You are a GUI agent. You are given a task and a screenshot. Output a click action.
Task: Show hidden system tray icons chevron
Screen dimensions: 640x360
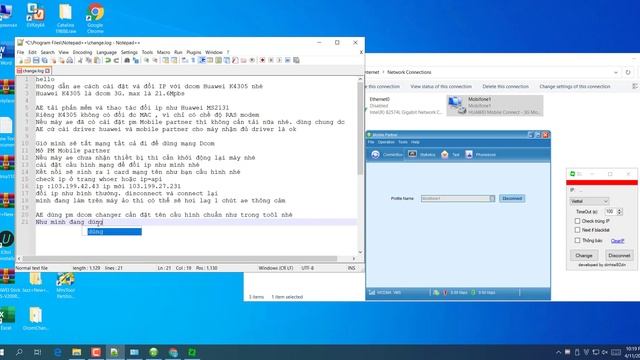(558, 352)
